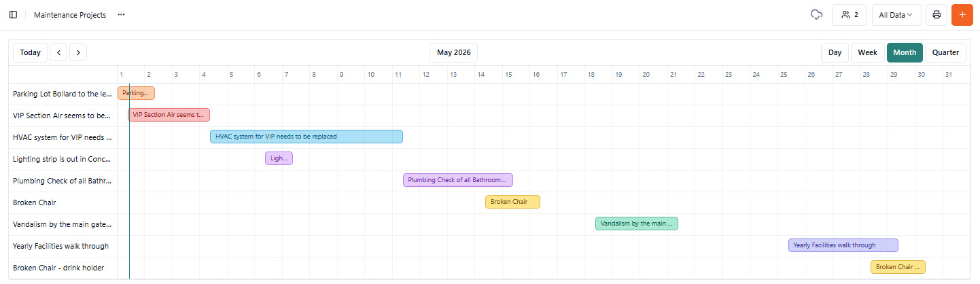Select the Yearly Facilities walk through bar
The height and width of the screenshot is (284, 980).
[x=843, y=245]
